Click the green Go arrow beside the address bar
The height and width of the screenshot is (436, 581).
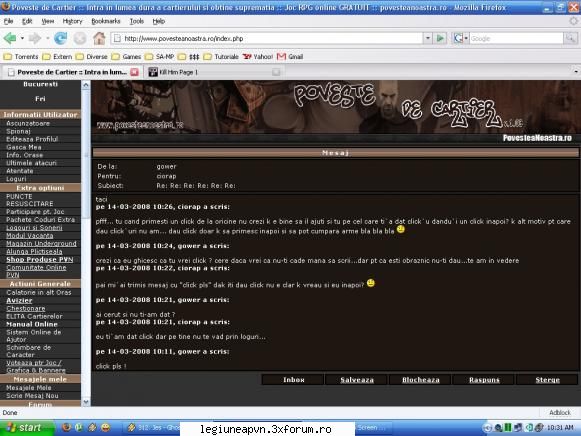(x=440, y=38)
